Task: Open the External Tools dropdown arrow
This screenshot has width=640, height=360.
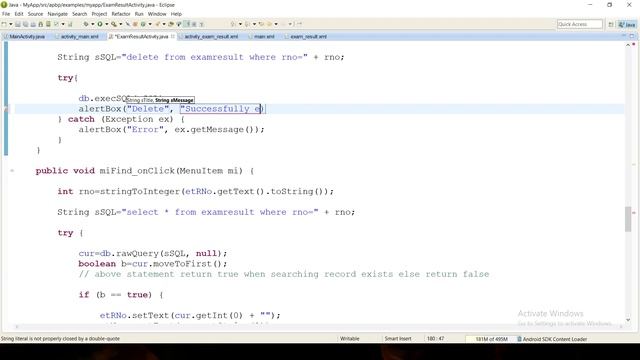Action: tap(120, 24)
